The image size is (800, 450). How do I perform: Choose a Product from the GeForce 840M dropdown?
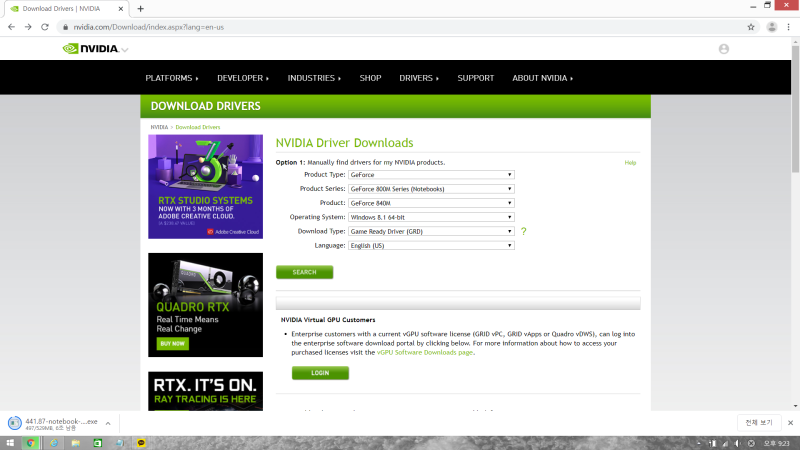[x=431, y=203]
